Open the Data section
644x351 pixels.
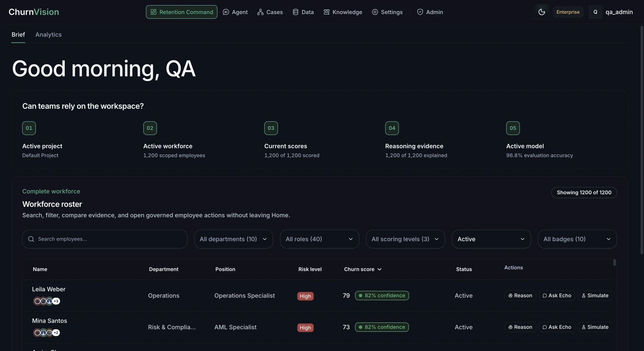303,12
